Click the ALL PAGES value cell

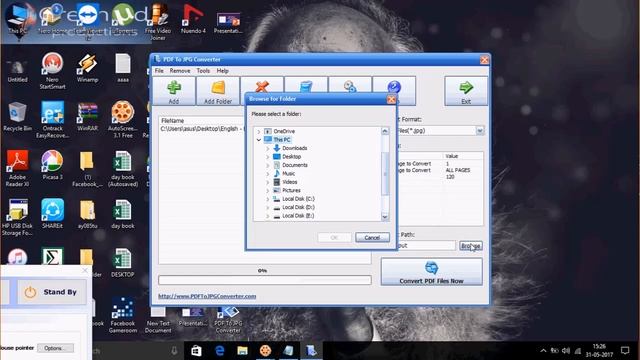(458, 170)
